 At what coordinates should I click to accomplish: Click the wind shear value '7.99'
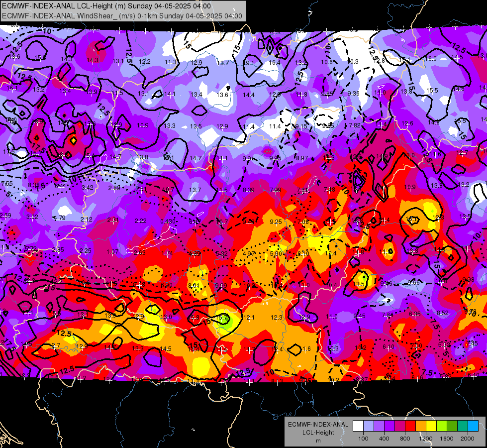276,190
